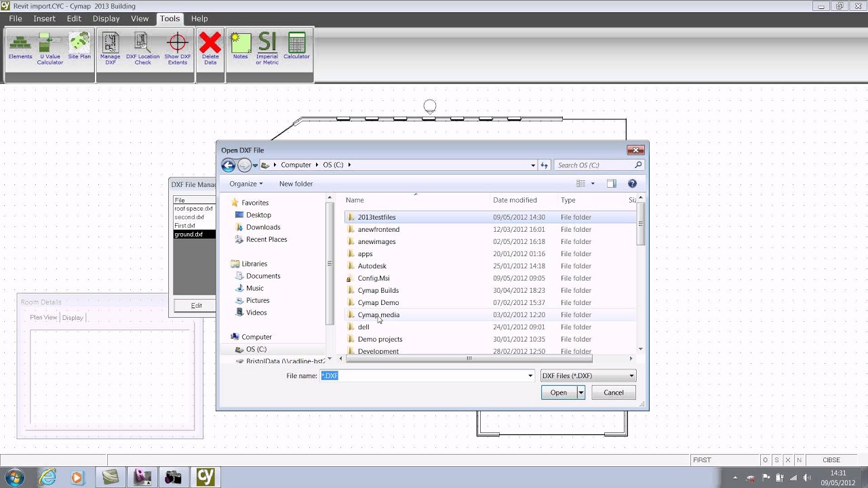Viewport: 868px width, 488px height.
Task: Select OS (C:) drive in navigation pane
Action: coord(256,349)
